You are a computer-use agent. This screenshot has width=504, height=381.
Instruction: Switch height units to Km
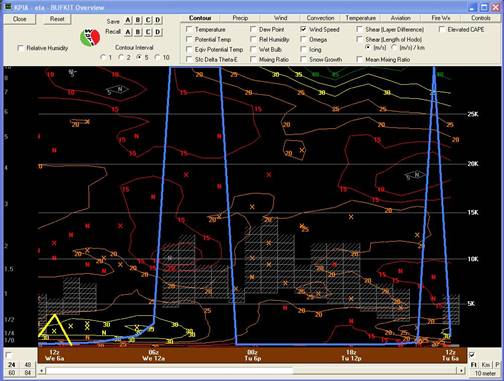(x=486, y=365)
